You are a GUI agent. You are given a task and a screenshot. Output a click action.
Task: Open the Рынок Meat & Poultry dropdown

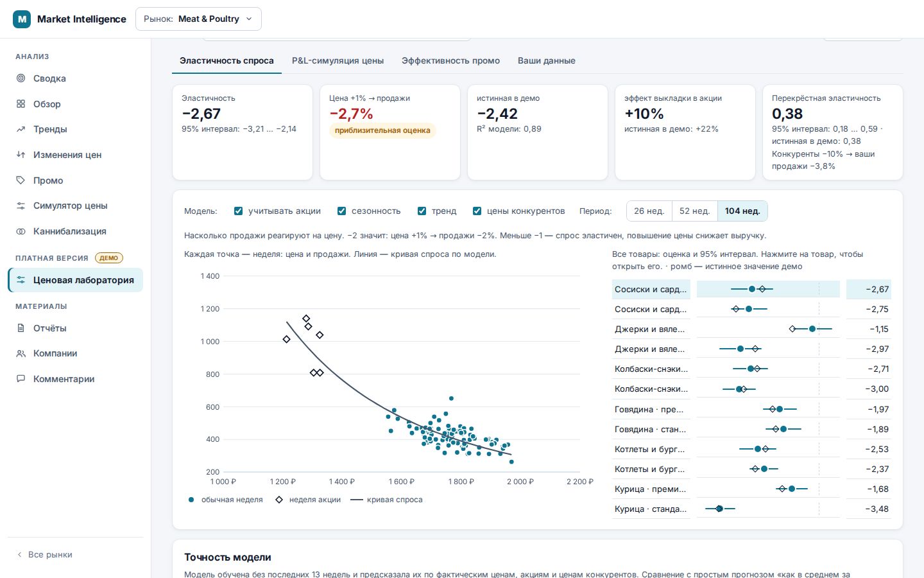click(x=198, y=19)
